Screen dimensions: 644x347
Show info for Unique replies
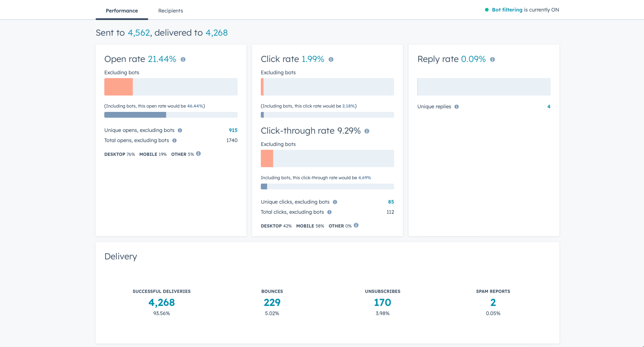point(456,107)
